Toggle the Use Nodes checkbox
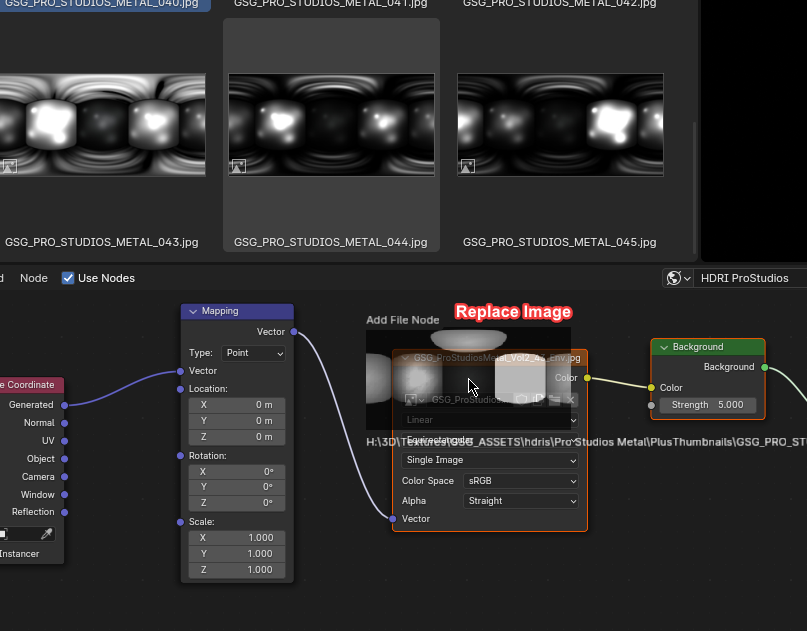The image size is (807, 631). 68,278
